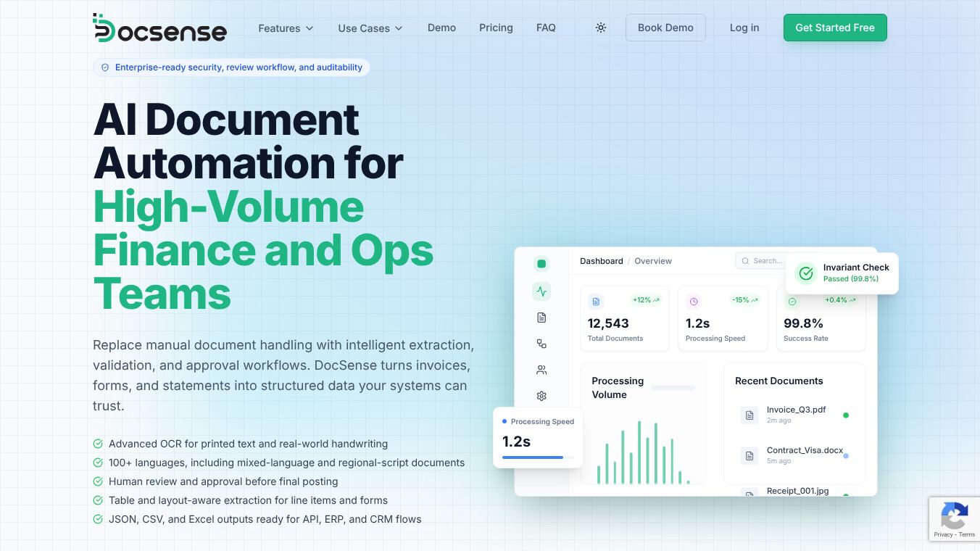980x551 pixels.
Task: Click the Invariant Check passed badge icon
Action: (806, 273)
